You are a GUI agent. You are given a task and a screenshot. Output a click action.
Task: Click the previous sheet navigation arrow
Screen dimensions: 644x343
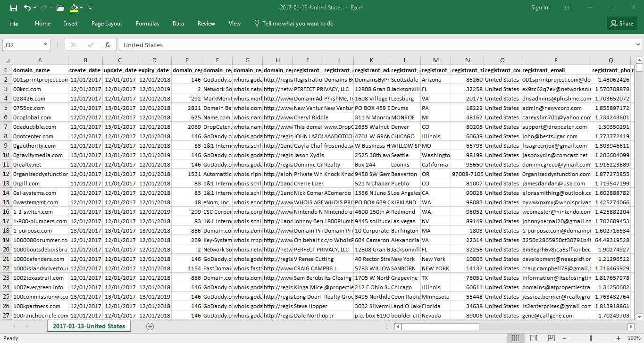[x=14, y=326]
